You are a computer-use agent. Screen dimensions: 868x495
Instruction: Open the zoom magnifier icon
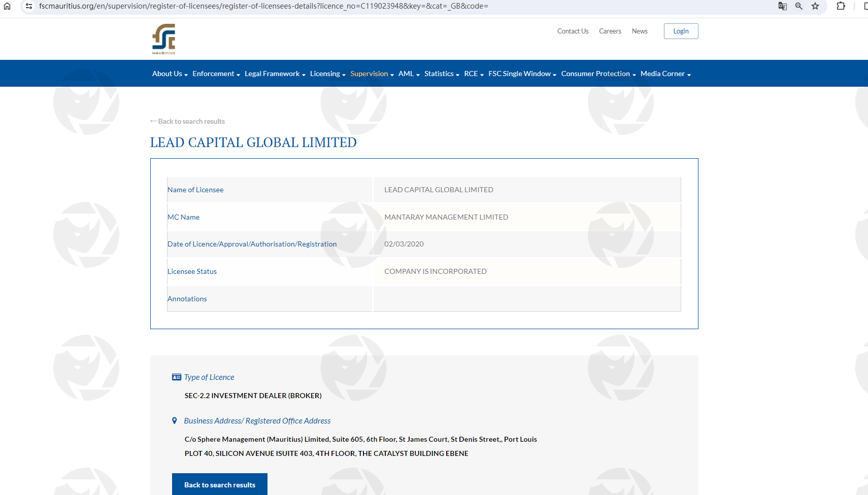[798, 6]
